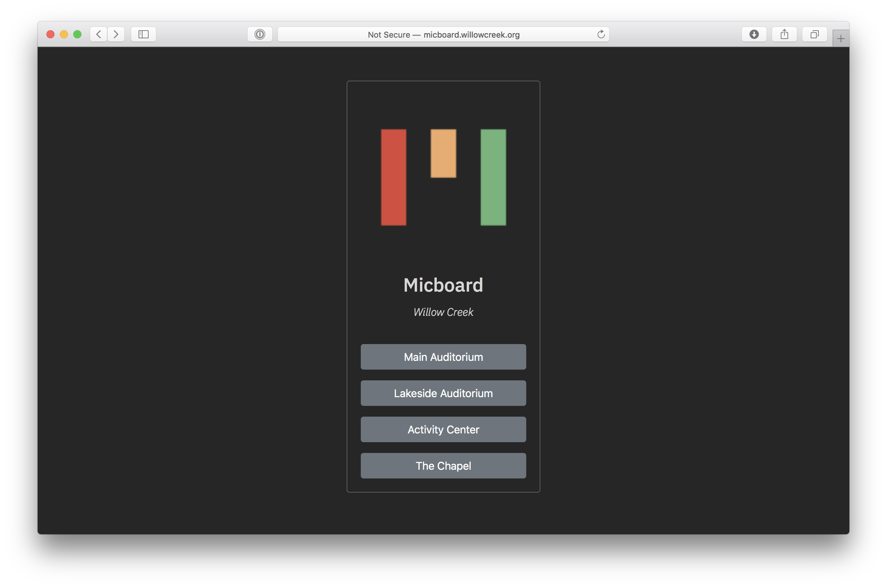Screen dimensions: 887x588
Task: Go back with the Safari back arrow
Action: tap(99, 35)
